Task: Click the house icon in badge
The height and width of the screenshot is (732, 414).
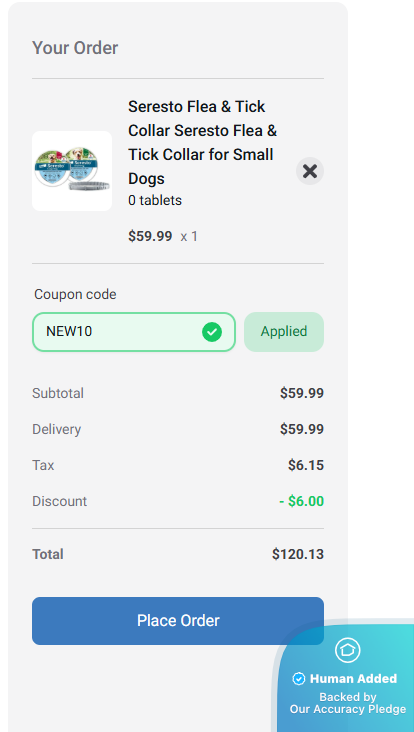Action: tap(348, 649)
